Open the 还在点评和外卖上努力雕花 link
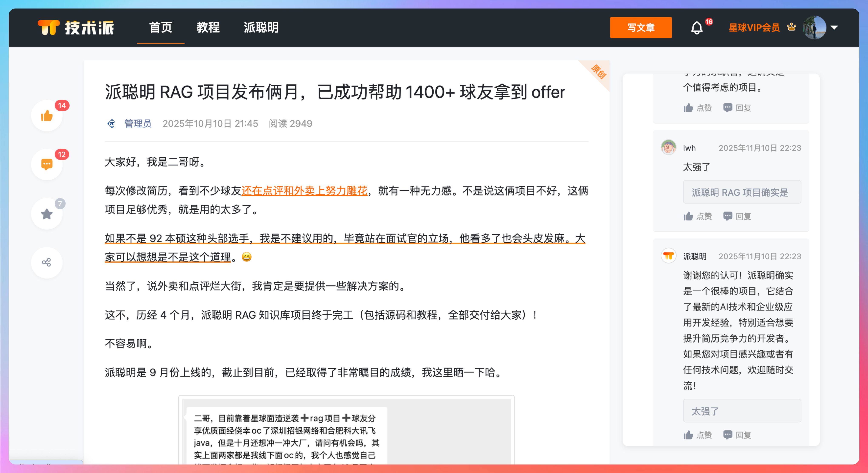Image resolution: width=868 pixels, height=473 pixels. pos(304,191)
